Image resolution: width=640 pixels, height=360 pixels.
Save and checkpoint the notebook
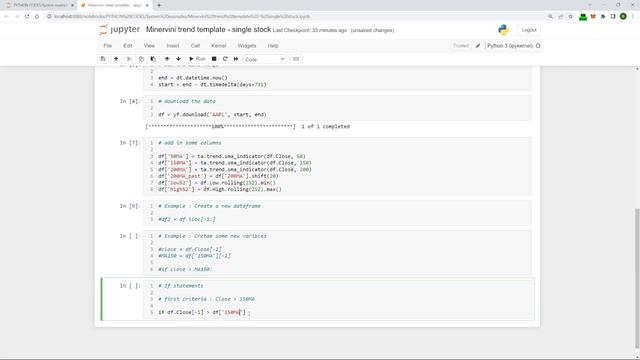click(103, 59)
